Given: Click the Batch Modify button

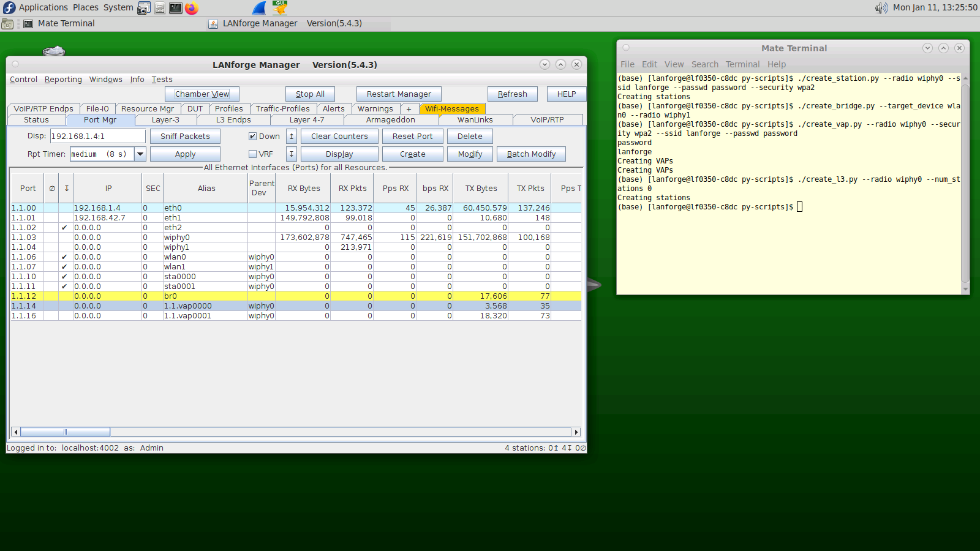Looking at the screenshot, I should tap(531, 154).
